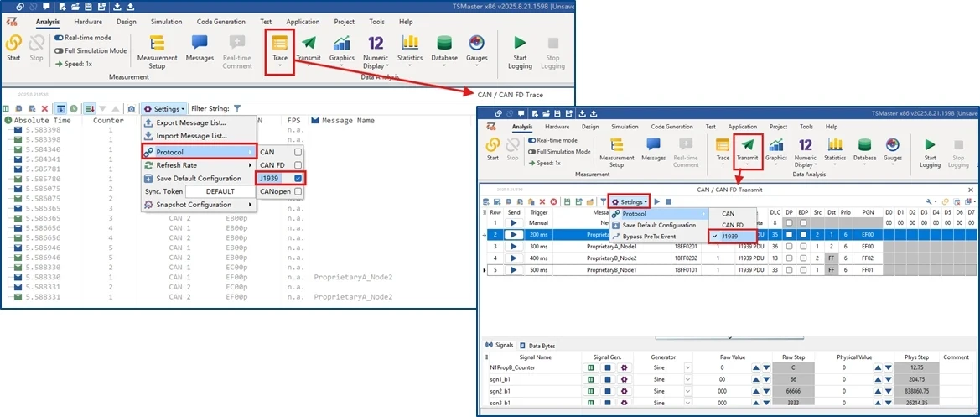
Task: Click auto-scroll icon in trace toolbar
Action: click(x=90, y=109)
